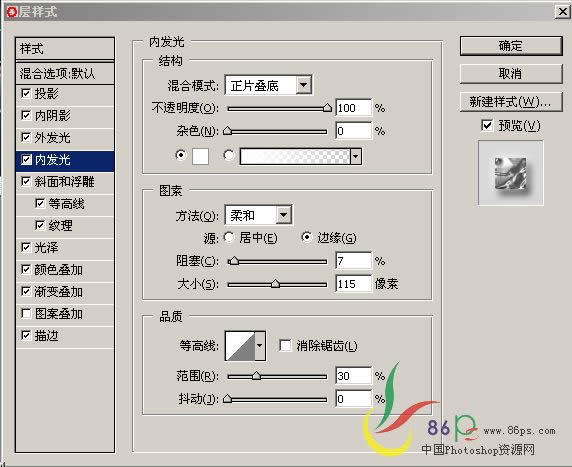Click the red app icon in title bar
The height and width of the screenshot is (467, 572).
[11, 12]
